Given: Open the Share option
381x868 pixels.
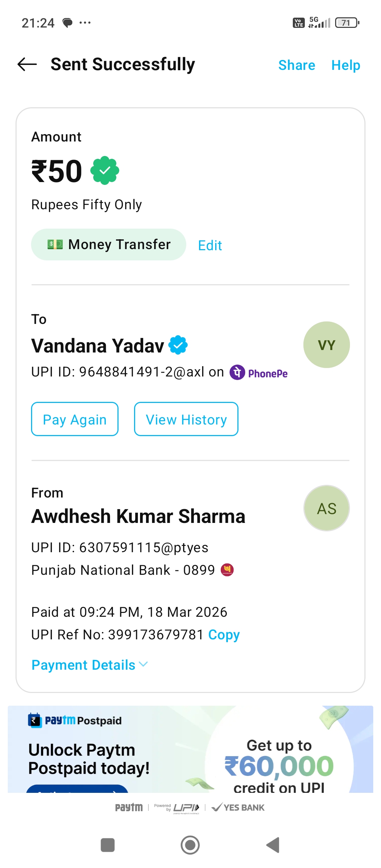Looking at the screenshot, I should tap(296, 65).
